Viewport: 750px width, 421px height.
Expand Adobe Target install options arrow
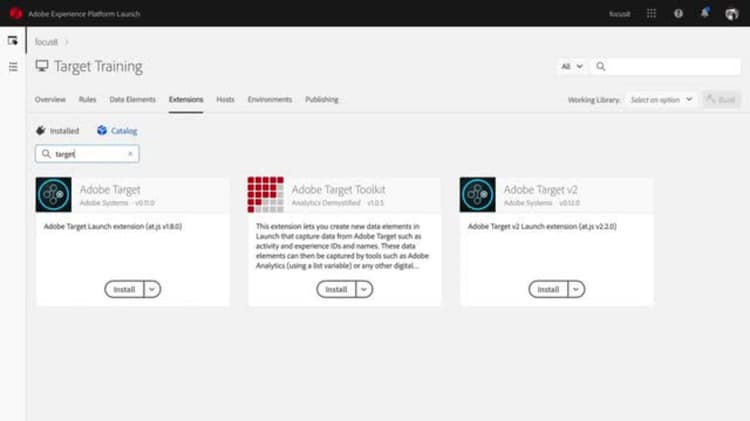pyautogui.click(x=152, y=289)
